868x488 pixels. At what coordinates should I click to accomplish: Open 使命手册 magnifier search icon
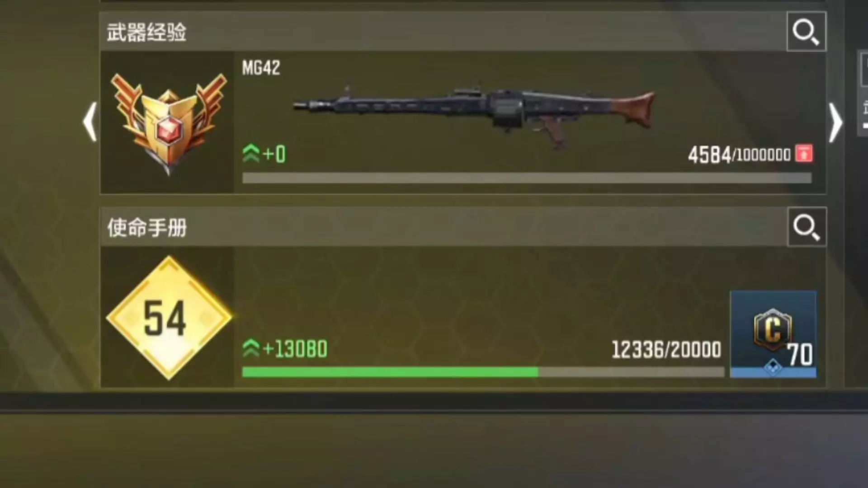tap(807, 227)
